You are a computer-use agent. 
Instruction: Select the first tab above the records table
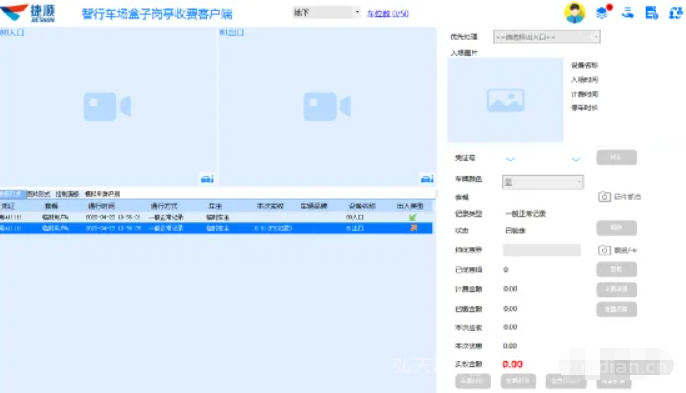click(x=13, y=194)
